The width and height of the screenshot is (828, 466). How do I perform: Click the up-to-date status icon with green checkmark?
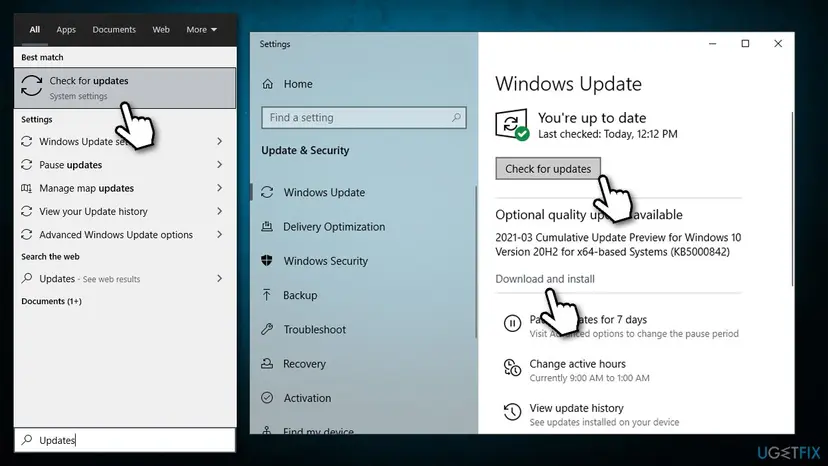(512, 125)
